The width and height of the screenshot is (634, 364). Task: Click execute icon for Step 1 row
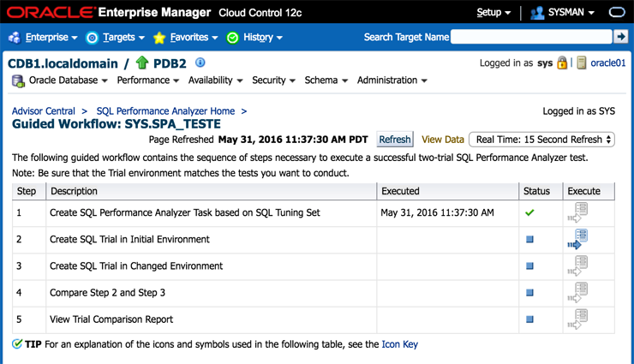[577, 212]
